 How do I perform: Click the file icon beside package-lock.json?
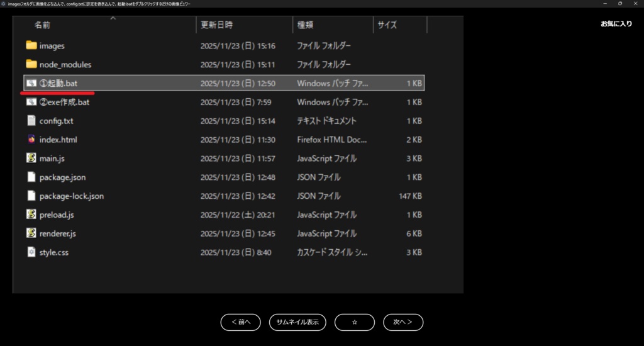(x=31, y=196)
